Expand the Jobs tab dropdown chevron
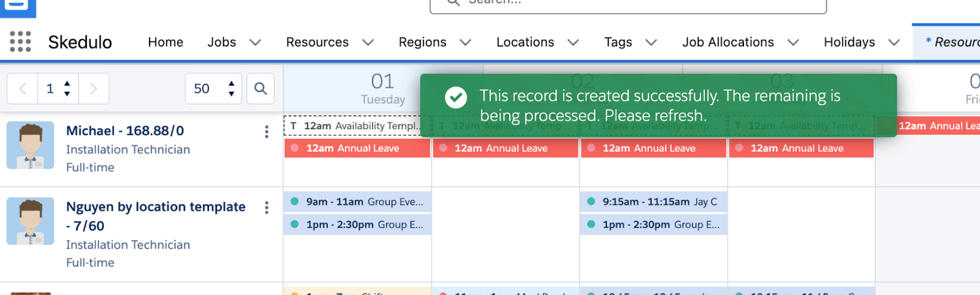This screenshot has width=980, height=295. (x=256, y=42)
